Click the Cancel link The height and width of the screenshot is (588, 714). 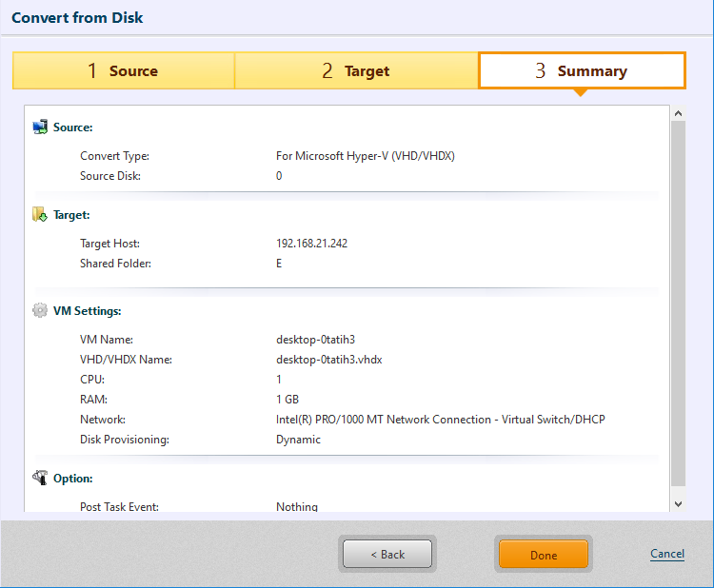coord(666,554)
